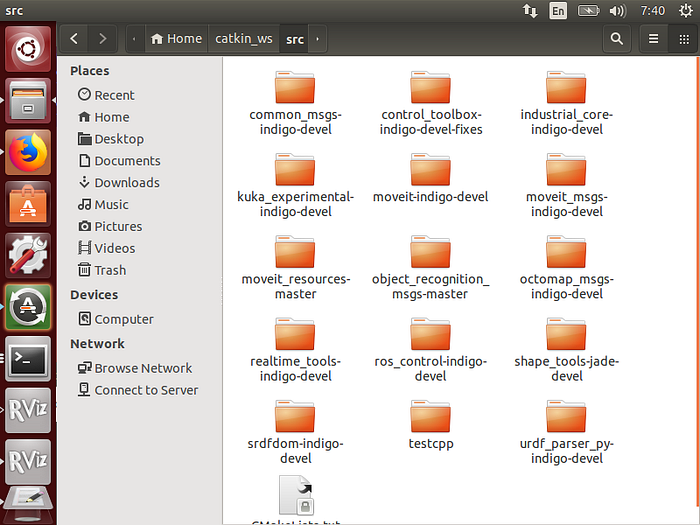Image resolution: width=700 pixels, height=525 pixels.
Task: Navigate to Home in path bar
Action: [176, 39]
